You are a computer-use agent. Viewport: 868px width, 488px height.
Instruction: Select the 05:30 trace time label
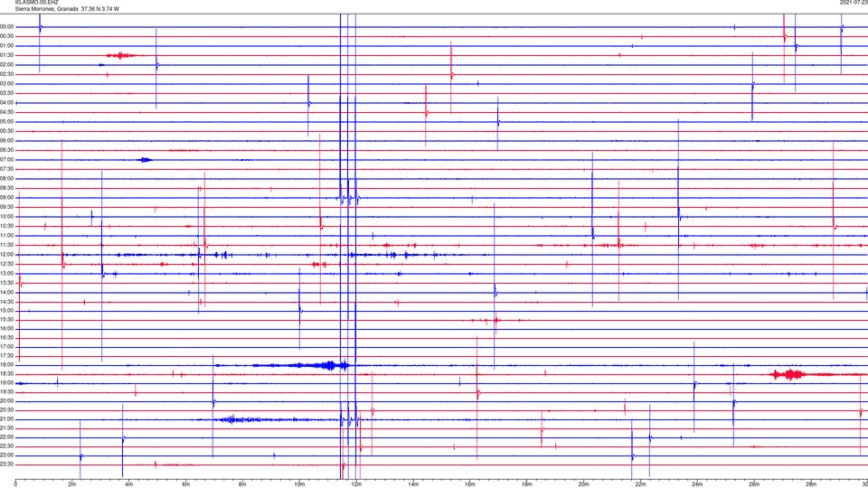point(7,131)
